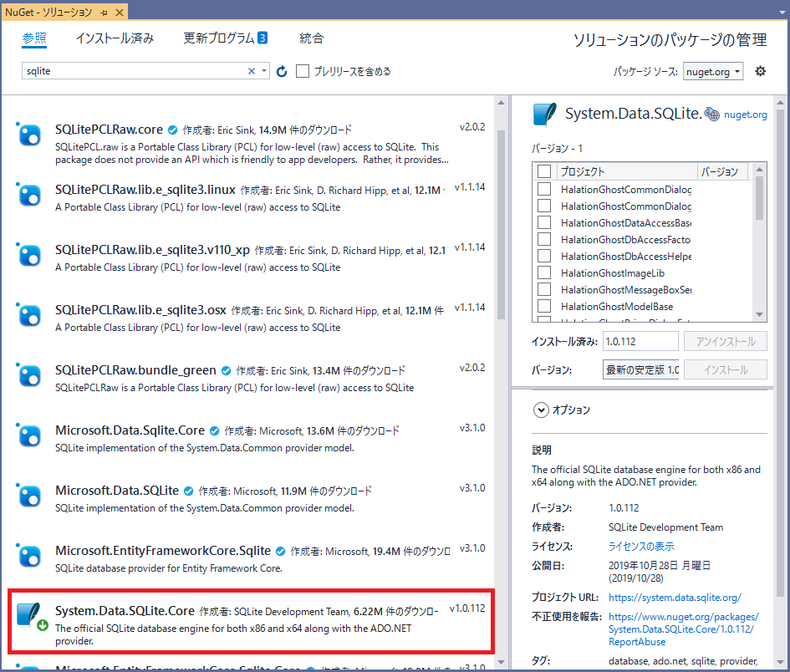The image size is (790, 672).
Task: Switch to インストール済み installed tab
Action: point(115,38)
